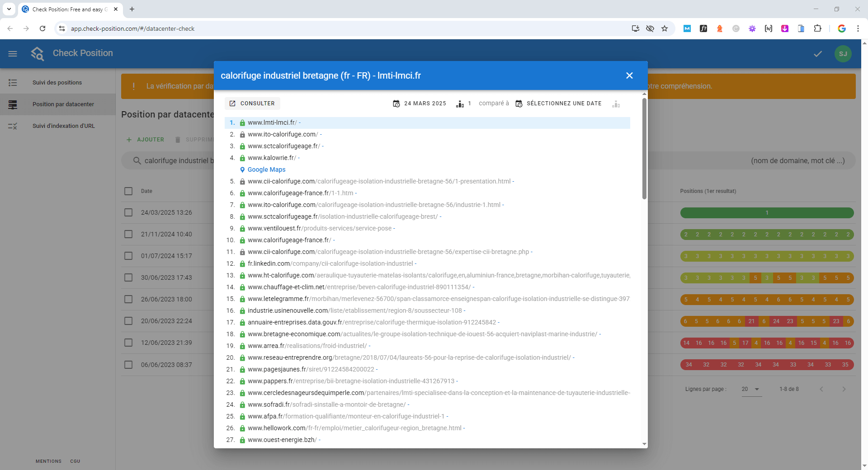Image resolution: width=868 pixels, height=470 pixels.
Task: Toggle the select-all checkbox in Date header
Action: (x=128, y=191)
